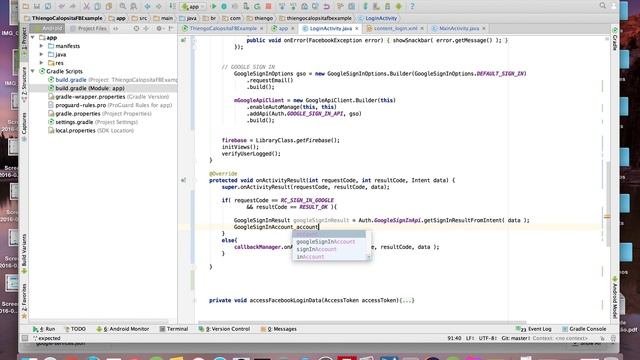This screenshot has height=360, width=640.
Task: Expand the res folder
Action: (x=41, y=63)
